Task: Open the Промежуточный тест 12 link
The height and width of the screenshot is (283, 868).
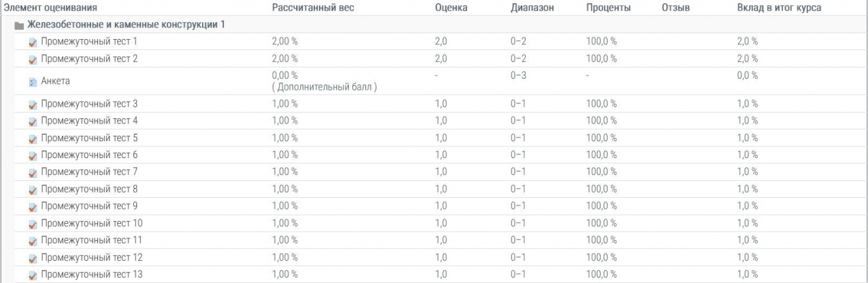Action: pyautogui.click(x=91, y=258)
